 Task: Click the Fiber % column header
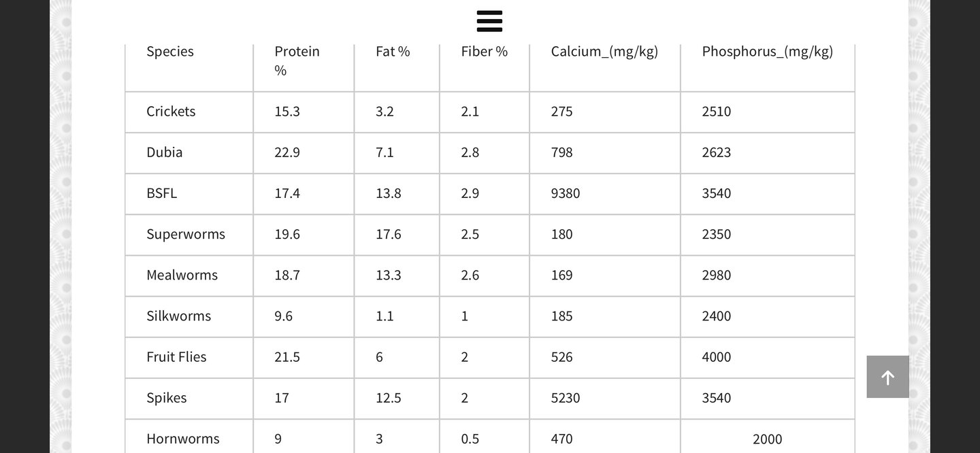[x=485, y=52]
